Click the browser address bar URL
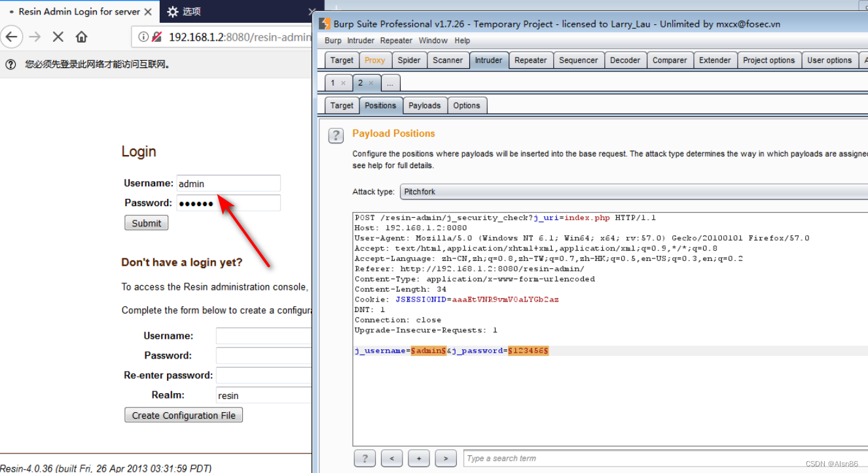Image resolution: width=868 pixels, height=473 pixels. tap(240, 37)
